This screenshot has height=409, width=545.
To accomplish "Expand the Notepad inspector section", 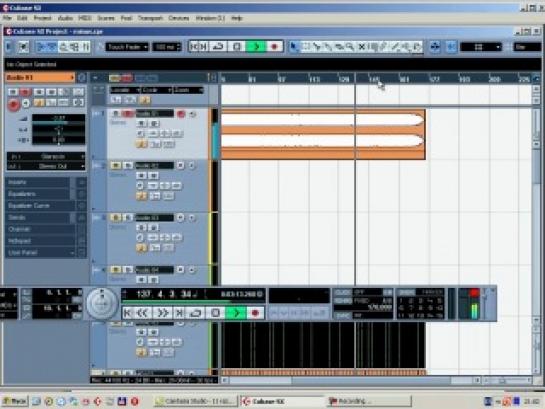I will pyautogui.click(x=40, y=241).
